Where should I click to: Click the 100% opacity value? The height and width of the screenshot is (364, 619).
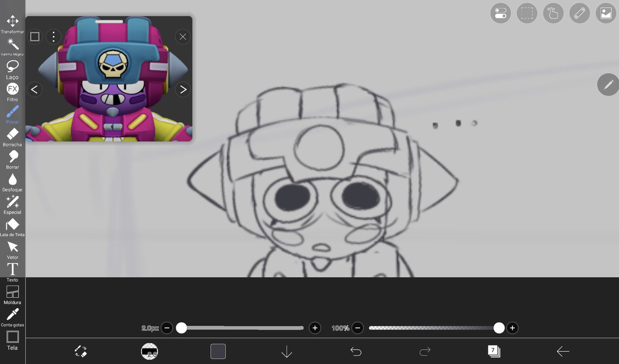[x=340, y=328]
